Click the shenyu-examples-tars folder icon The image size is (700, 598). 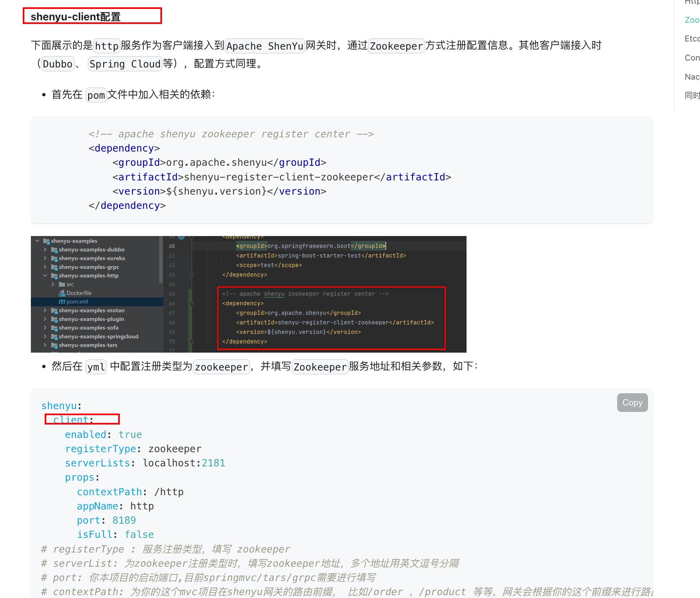click(x=54, y=345)
